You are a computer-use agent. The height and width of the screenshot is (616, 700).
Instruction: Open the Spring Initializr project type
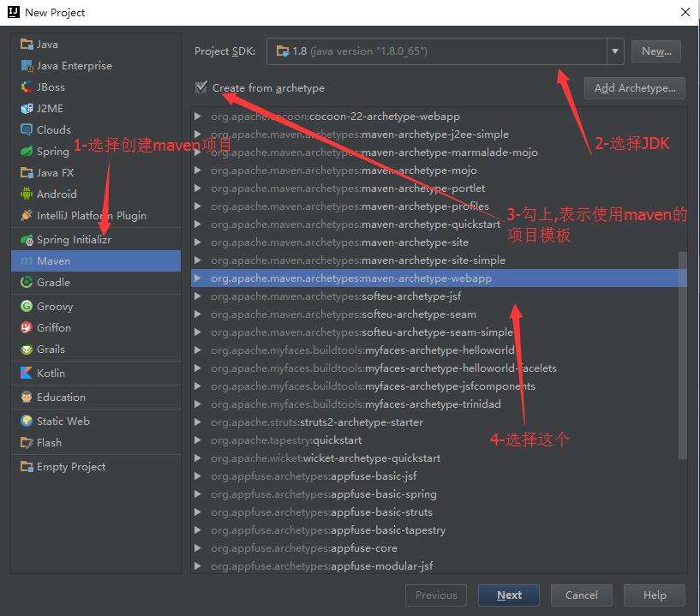[65, 237]
